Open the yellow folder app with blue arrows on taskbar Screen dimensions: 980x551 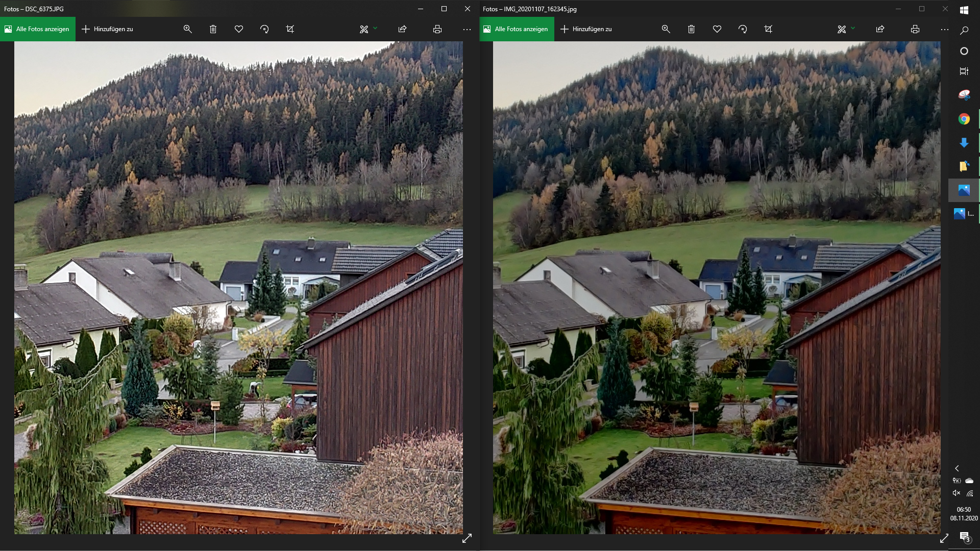click(964, 166)
